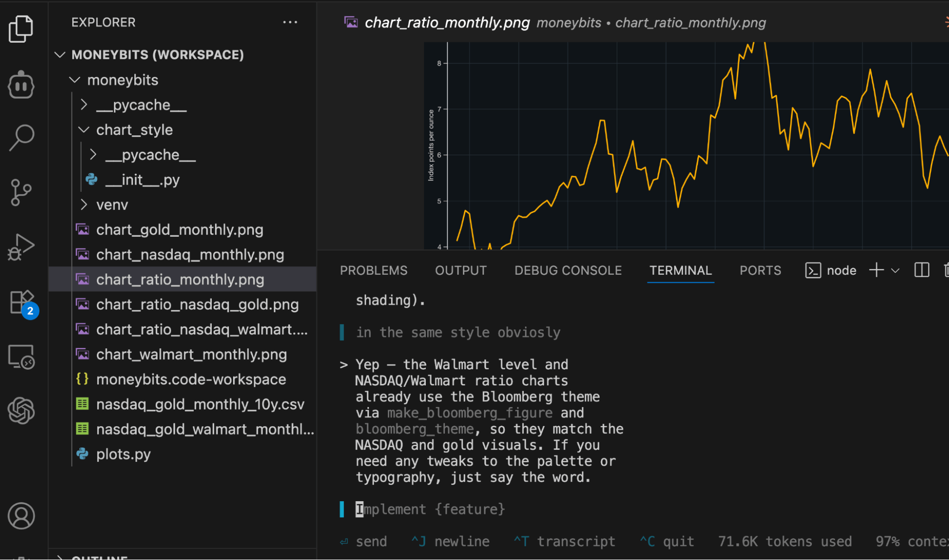Viewport: 949px width, 560px height.
Task: Click the Implement {feature} prompt input
Action: (430, 509)
